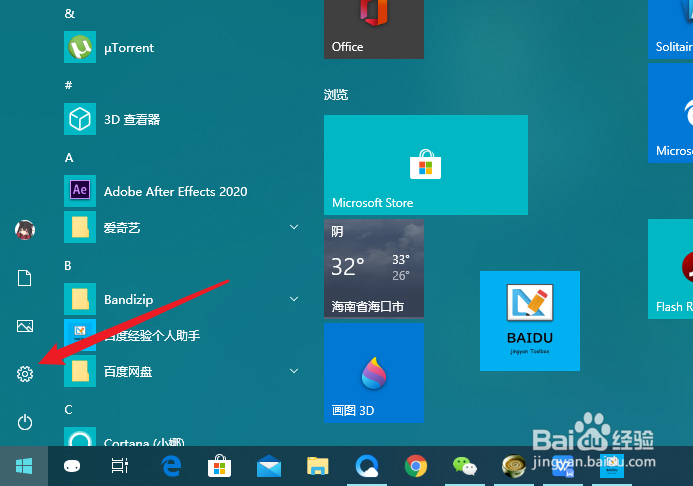Open the blue Q cloud browser on taskbar
Screen dimensions: 693x486
click(x=367, y=466)
